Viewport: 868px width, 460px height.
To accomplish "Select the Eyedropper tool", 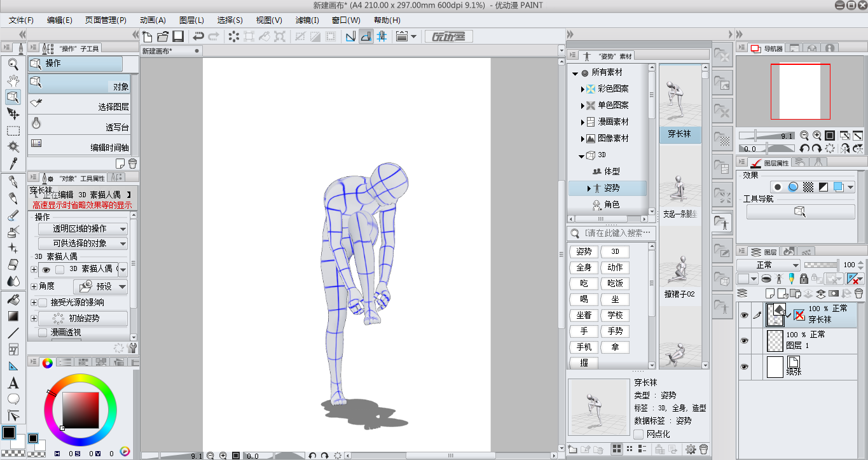I will [13, 164].
